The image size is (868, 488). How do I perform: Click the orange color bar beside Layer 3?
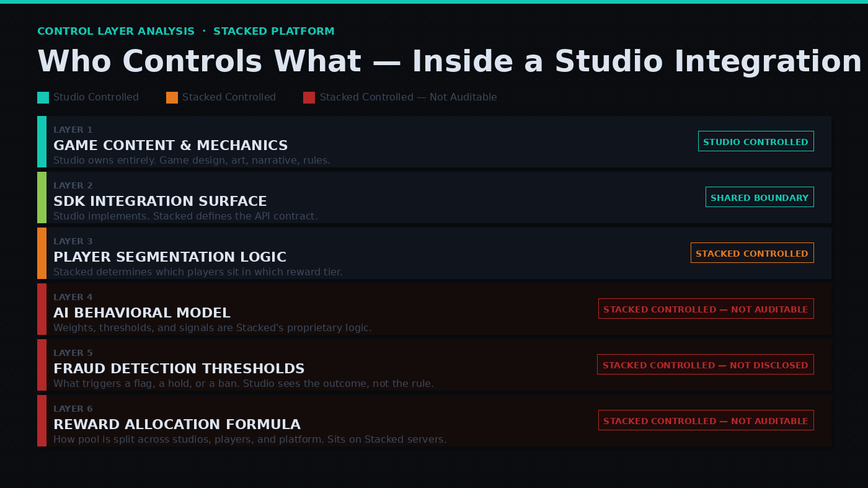coord(42,253)
